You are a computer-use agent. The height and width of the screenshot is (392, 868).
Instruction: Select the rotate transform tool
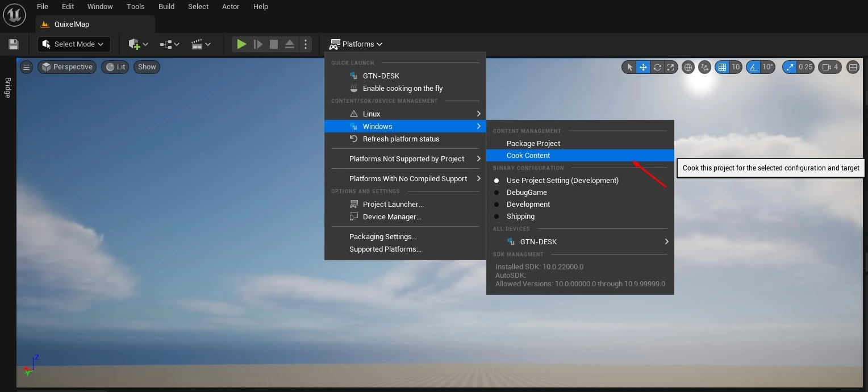click(657, 67)
